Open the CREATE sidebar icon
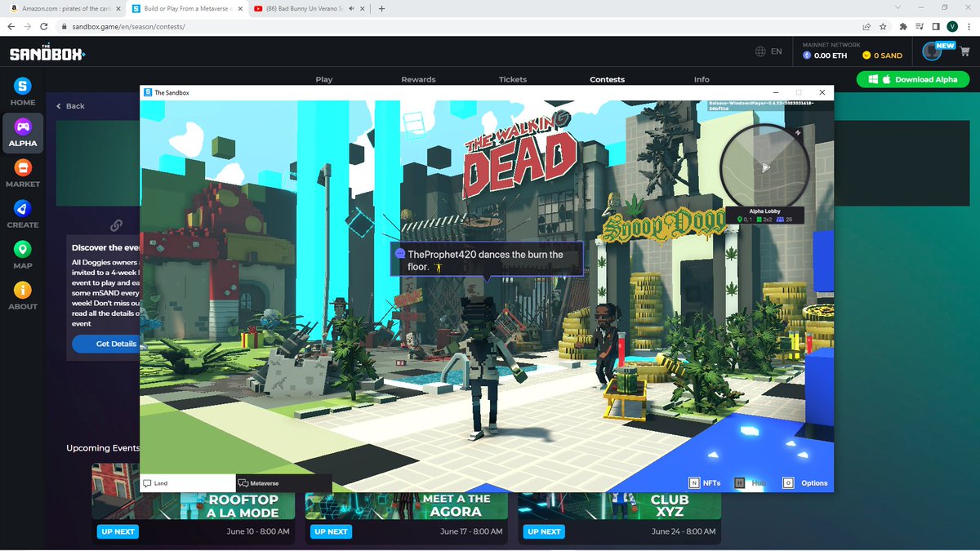The image size is (980, 551). (x=23, y=208)
